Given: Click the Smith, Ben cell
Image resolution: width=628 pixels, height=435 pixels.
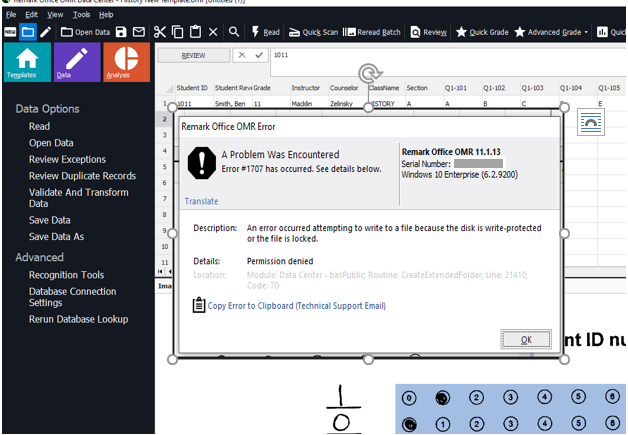Looking at the screenshot, I should point(231,103).
